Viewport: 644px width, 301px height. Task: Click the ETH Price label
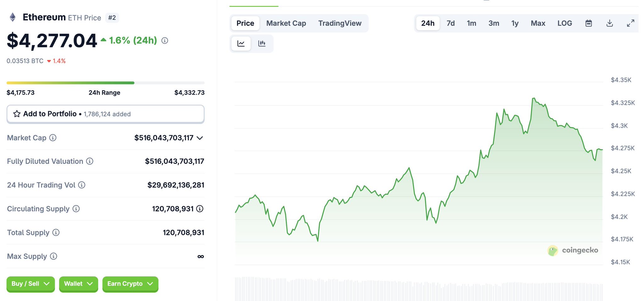(x=85, y=18)
